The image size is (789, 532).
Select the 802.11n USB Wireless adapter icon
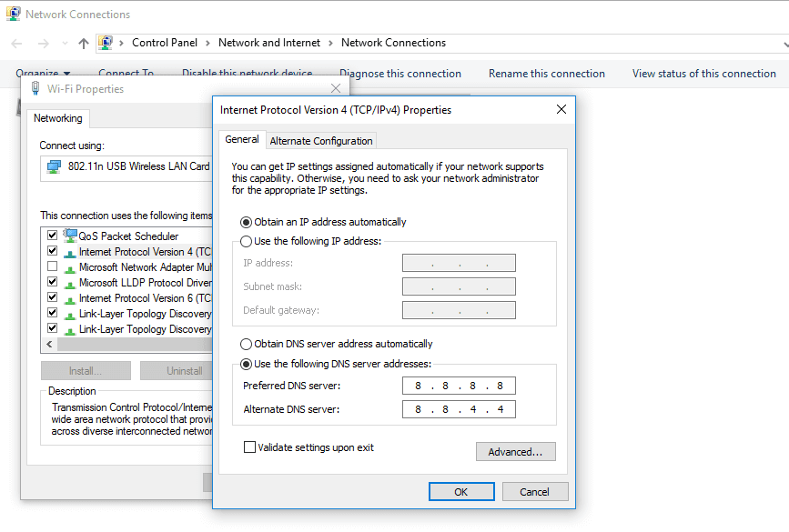[x=54, y=166]
